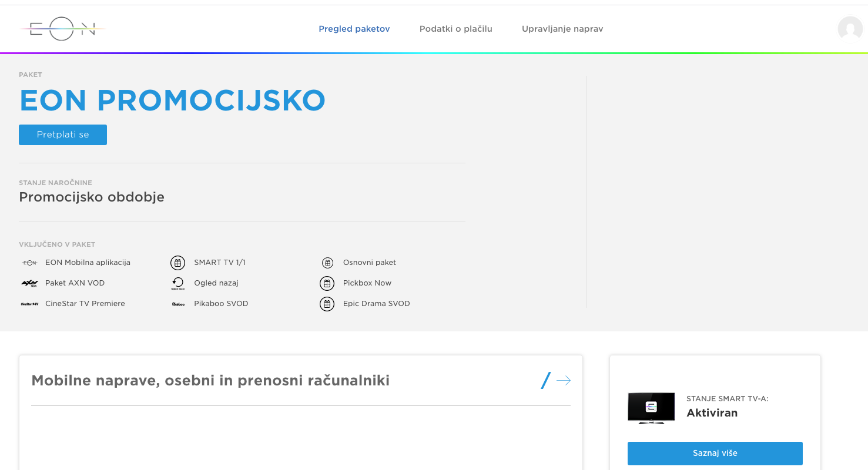This screenshot has width=868, height=470.
Task: Click EON Mobilna aplikacija label
Action: coord(88,263)
